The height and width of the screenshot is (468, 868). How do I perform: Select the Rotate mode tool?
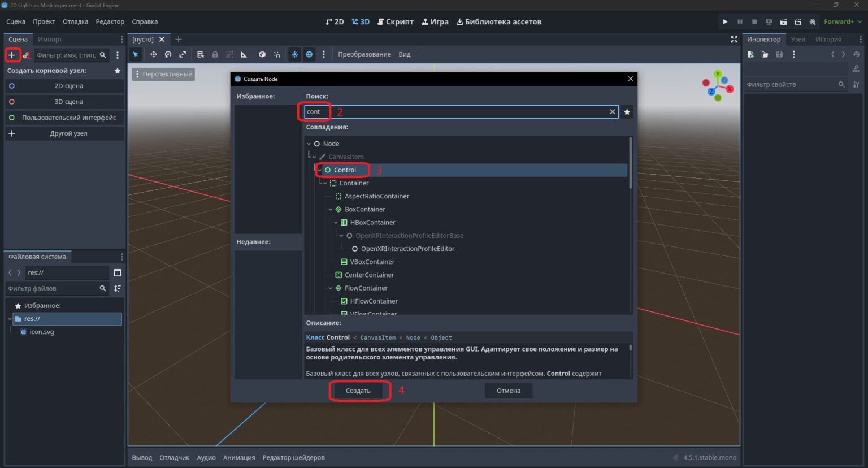point(168,54)
